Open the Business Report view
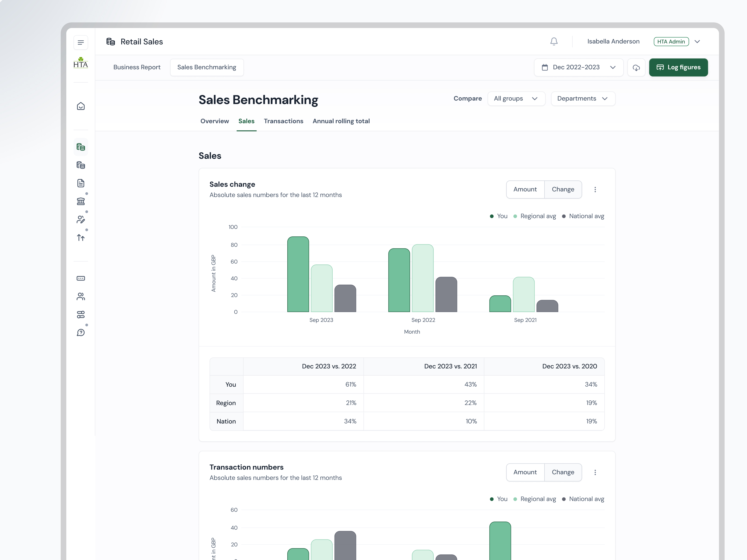 [x=137, y=67]
